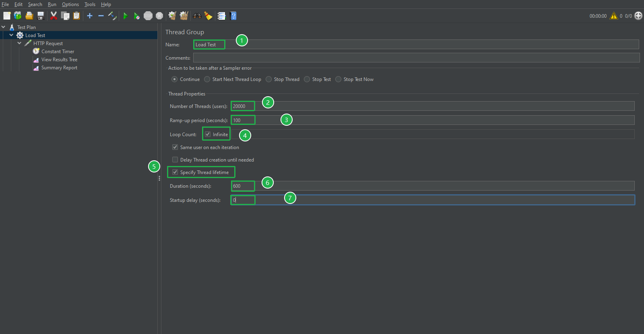Enable Delay Thread creation until needed
Image resolution: width=644 pixels, height=334 pixels.
(175, 160)
